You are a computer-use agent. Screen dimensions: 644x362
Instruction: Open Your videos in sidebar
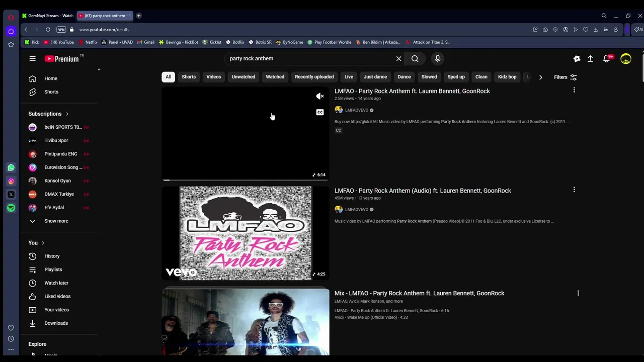point(56,310)
